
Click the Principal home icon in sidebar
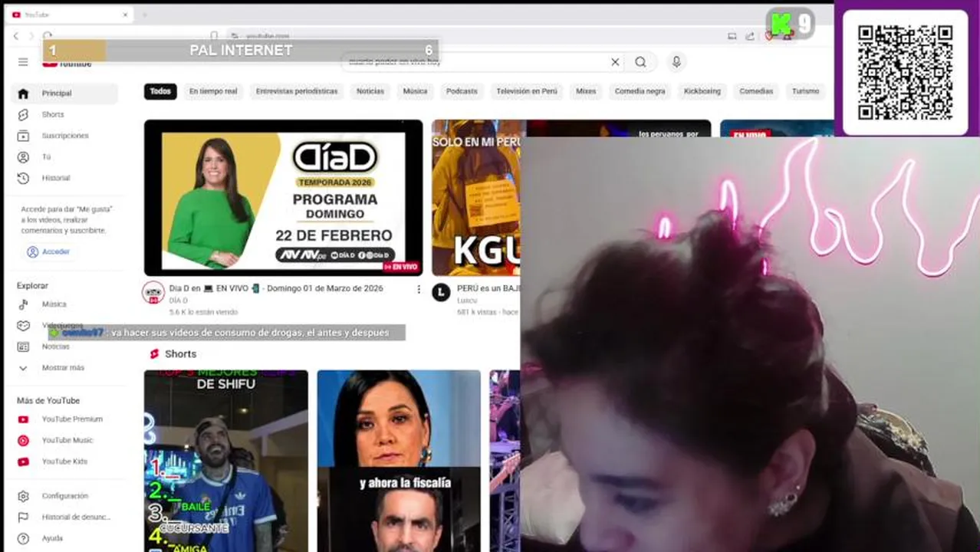(x=23, y=94)
